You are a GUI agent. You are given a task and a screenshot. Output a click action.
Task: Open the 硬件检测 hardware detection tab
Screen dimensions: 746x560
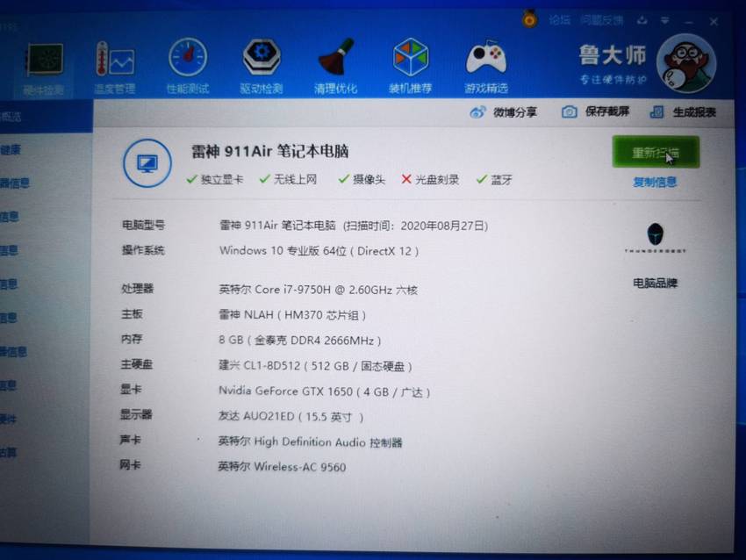[44, 69]
